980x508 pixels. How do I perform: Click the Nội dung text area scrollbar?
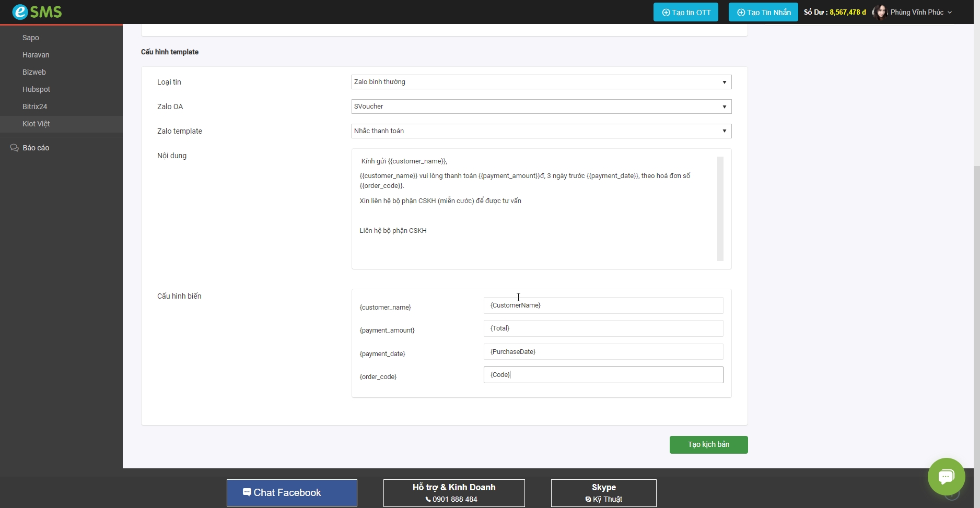click(720, 208)
